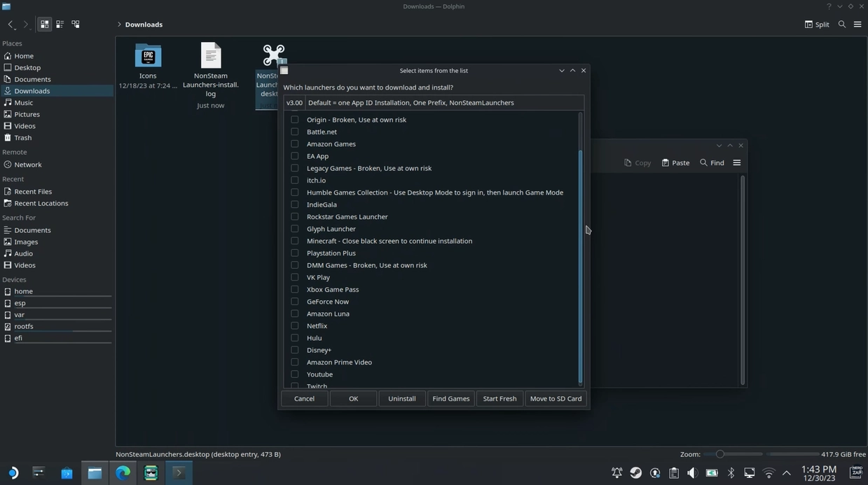Click the Split view icon
Screen dimensions: 868x485
817,24
